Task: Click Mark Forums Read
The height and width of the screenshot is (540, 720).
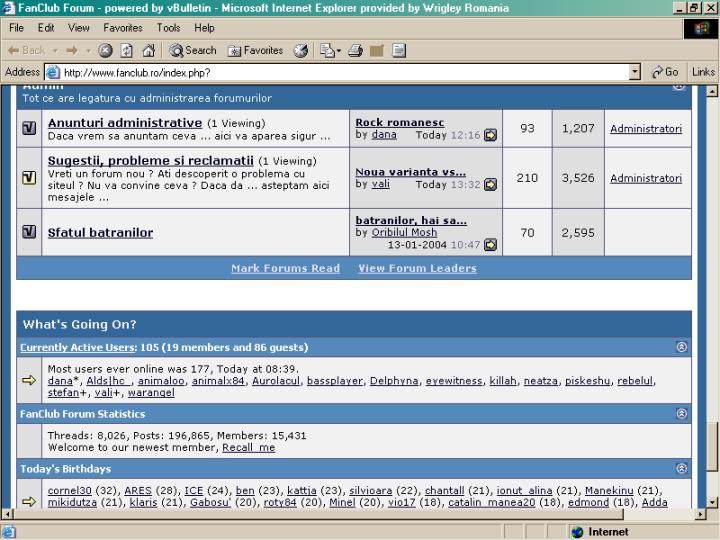Action: 285,268
